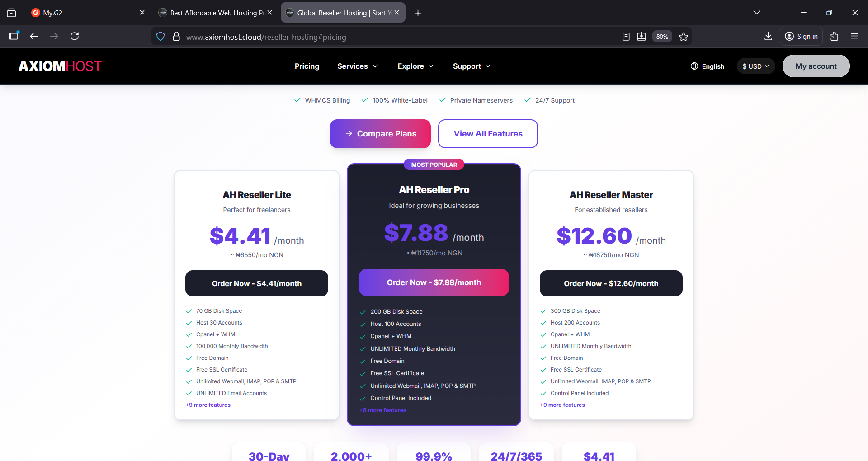The height and width of the screenshot is (461, 868).
Task: Click the 70 GB Disk Space feature
Action: point(219,311)
